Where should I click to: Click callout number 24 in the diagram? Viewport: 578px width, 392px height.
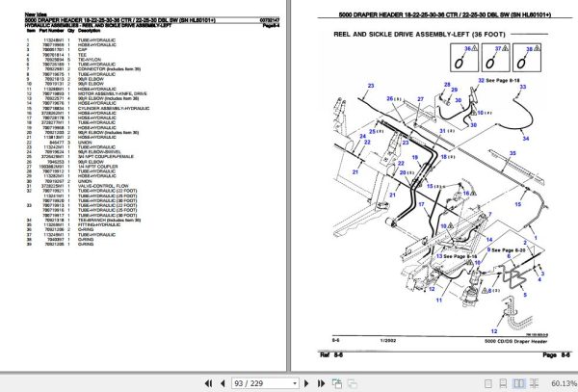[363, 136]
